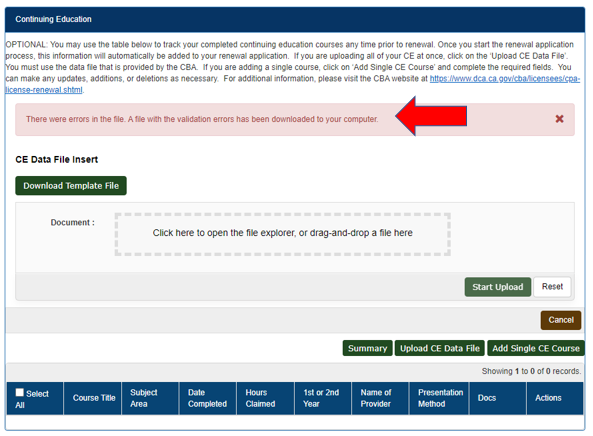The width and height of the screenshot is (593, 436).
Task: Click the Download Template File button
Action: [x=71, y=186]
